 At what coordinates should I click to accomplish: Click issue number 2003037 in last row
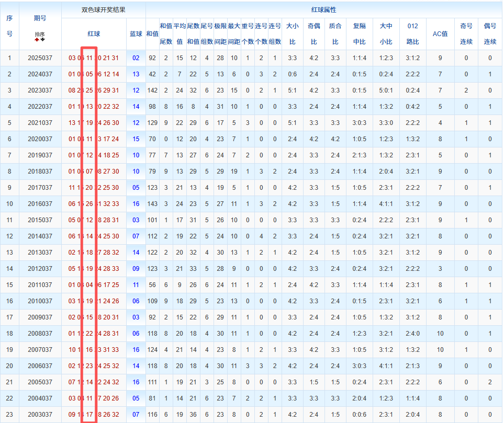40,415
